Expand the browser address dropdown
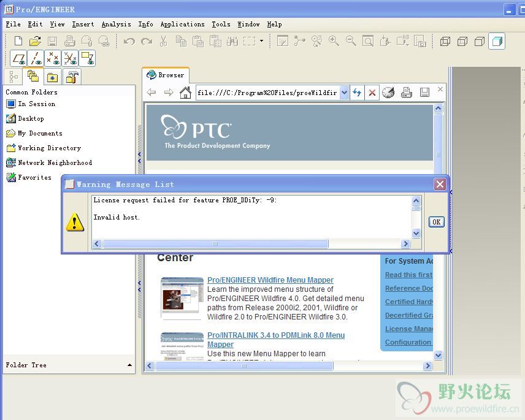This screenshot has height=420, width=525. coord(345,93)
